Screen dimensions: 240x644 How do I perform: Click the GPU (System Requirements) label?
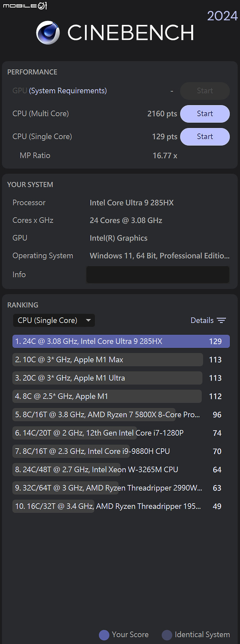tap(60, 91)
